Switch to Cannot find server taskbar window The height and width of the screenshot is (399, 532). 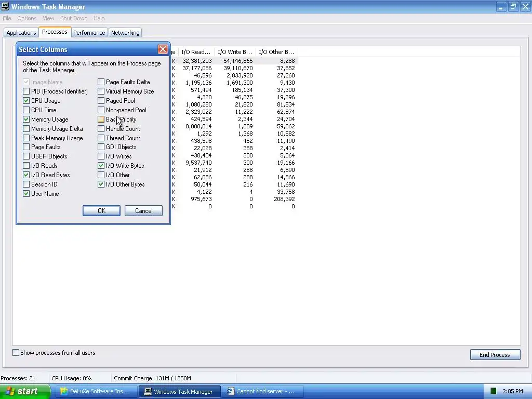click(262, 391)
